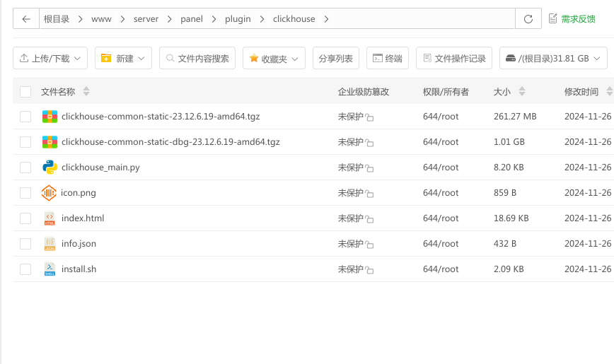Open the disk /(根目录)31.81 GB dropdown
Viewport: 614px width, 364px height.
pyautogui.click(x=553, y=59)
